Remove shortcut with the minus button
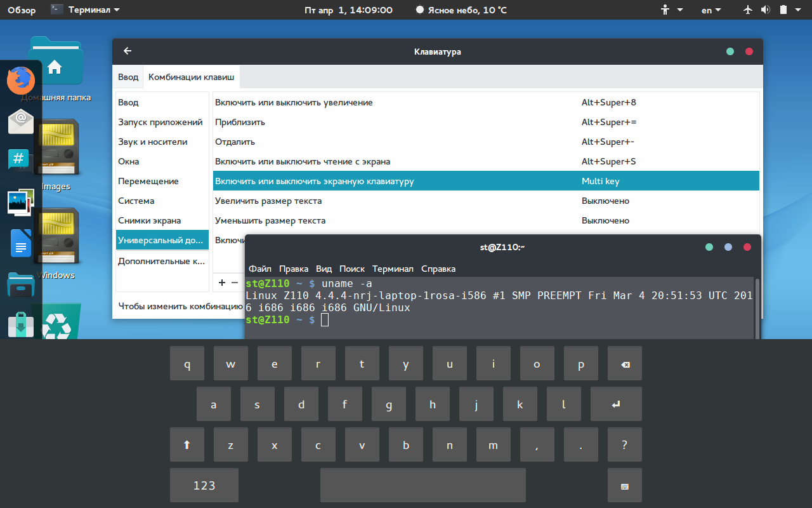Image resolution: width=812 pixels, height=508 pixels. click(235, 282)
